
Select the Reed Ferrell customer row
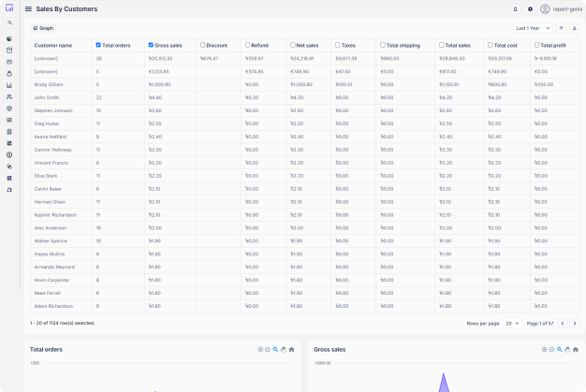pos(304,293)
